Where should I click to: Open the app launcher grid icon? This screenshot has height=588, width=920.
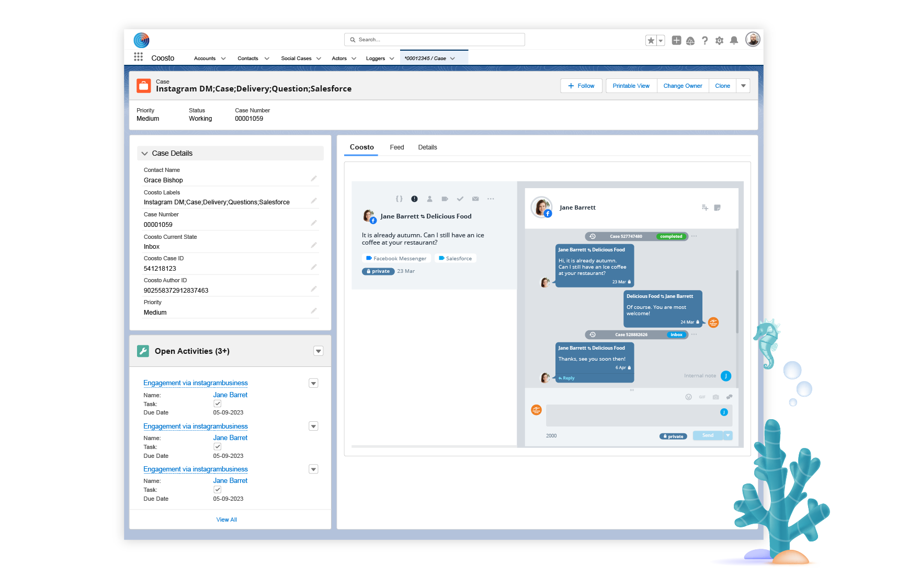click(x=138, y=57)
